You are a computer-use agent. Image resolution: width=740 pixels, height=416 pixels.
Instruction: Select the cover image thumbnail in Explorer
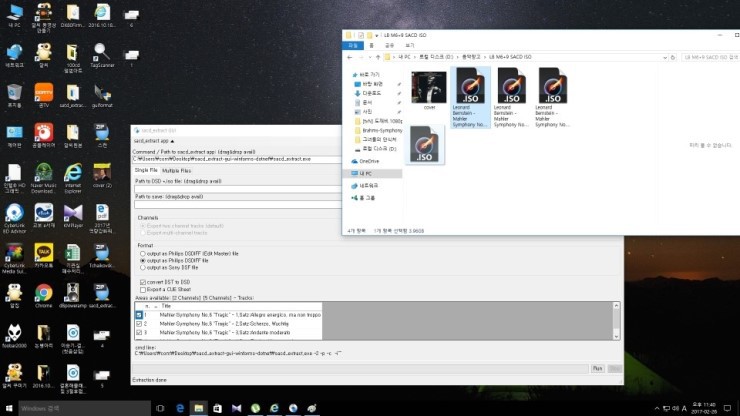click(429, 88)
